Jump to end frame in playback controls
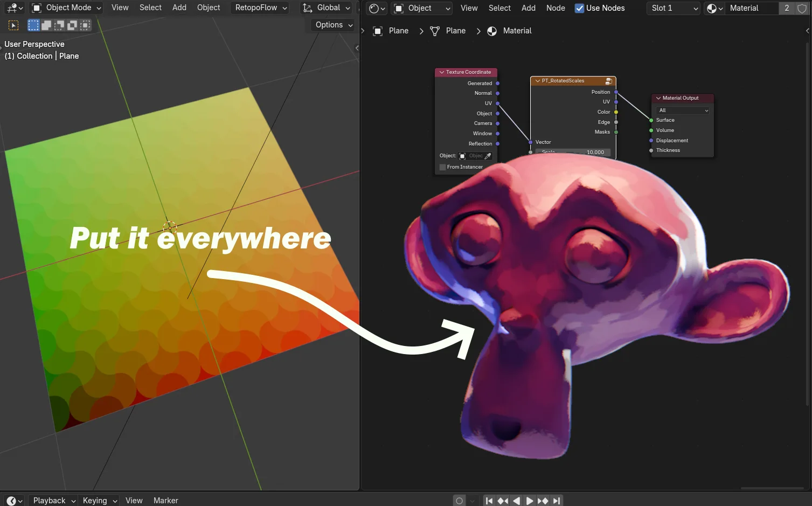Screen dimensions: 812x506 [557, 500]
